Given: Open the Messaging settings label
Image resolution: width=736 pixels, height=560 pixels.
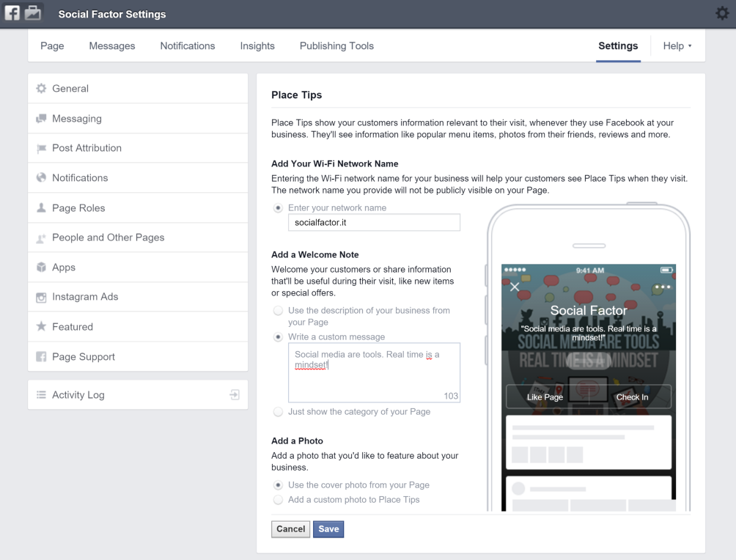Looking at the screenshot, I should (77, 118).
